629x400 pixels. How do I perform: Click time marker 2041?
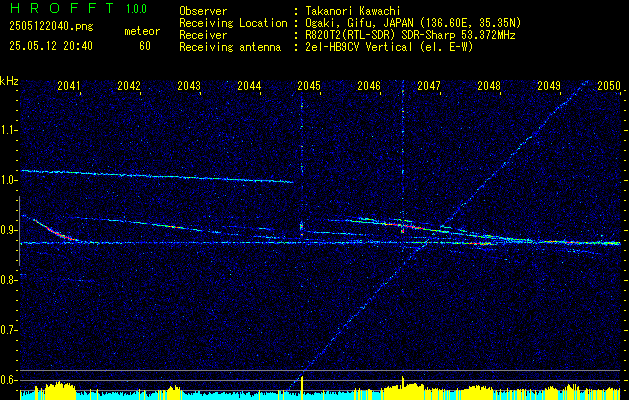[69, 86]
